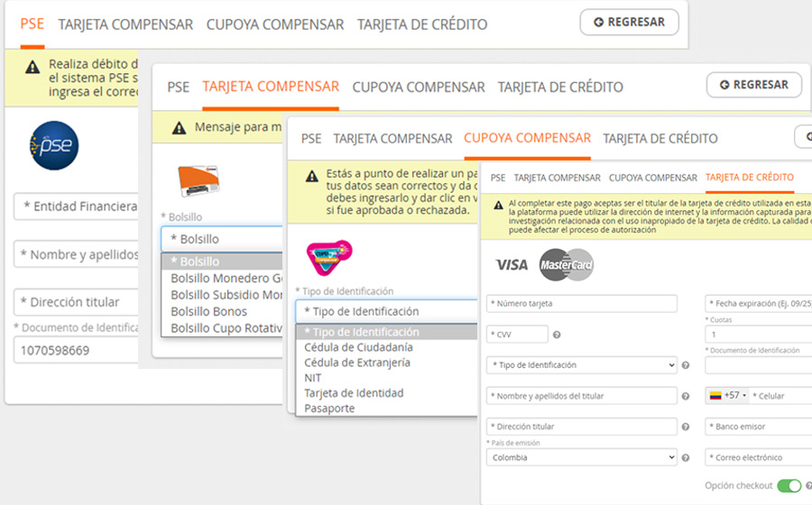Pick Pasaporte in the identification list
Image resolution: width=812 pixels, height=505 pixels.
coord(329,409)
